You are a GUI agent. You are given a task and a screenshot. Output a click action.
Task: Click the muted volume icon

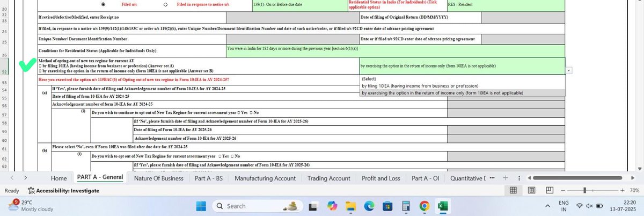pos(590,206)
